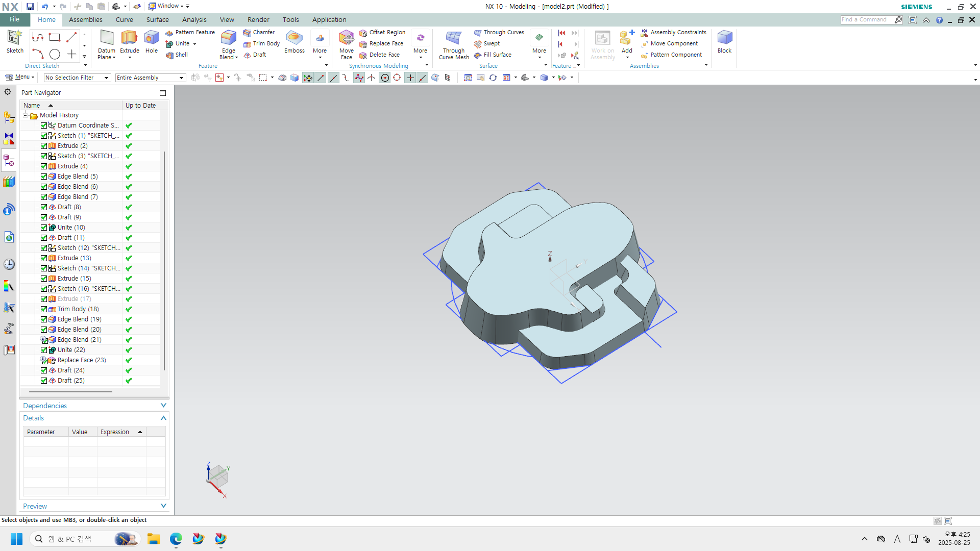The image size is (980, 551).
Task: Open the No Selection Filter dropdown
Action: point(77,78)
